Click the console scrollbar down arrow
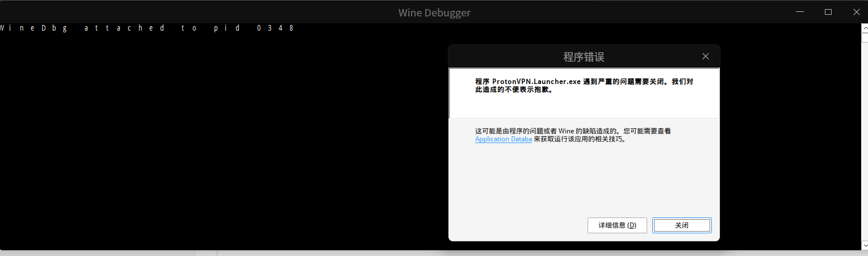This screenshot has width=868, height=256. (865, 245)
